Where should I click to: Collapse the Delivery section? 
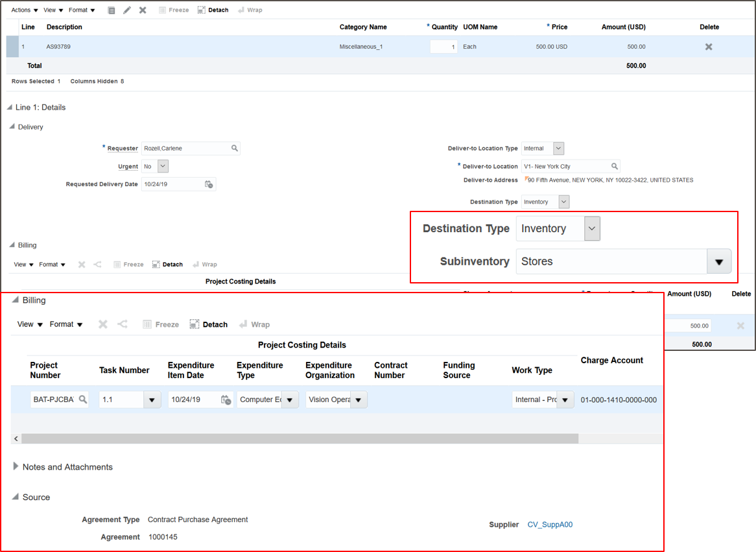12,126
